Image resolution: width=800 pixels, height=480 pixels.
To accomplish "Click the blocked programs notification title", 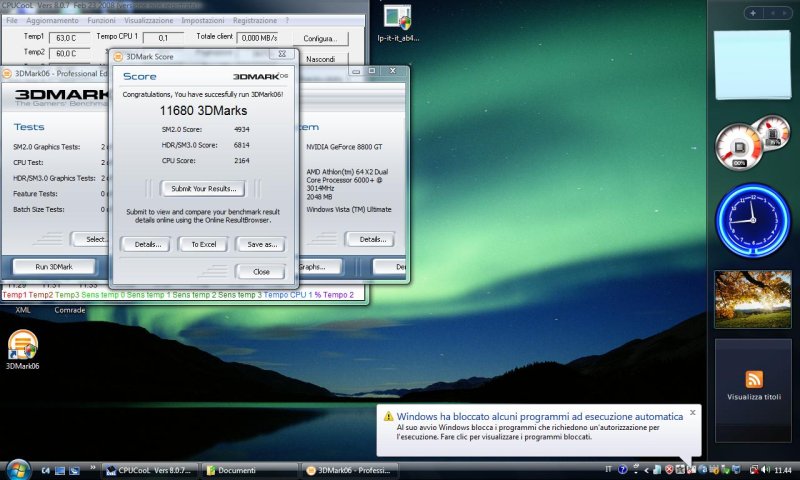I will click(x=540, y=416).
